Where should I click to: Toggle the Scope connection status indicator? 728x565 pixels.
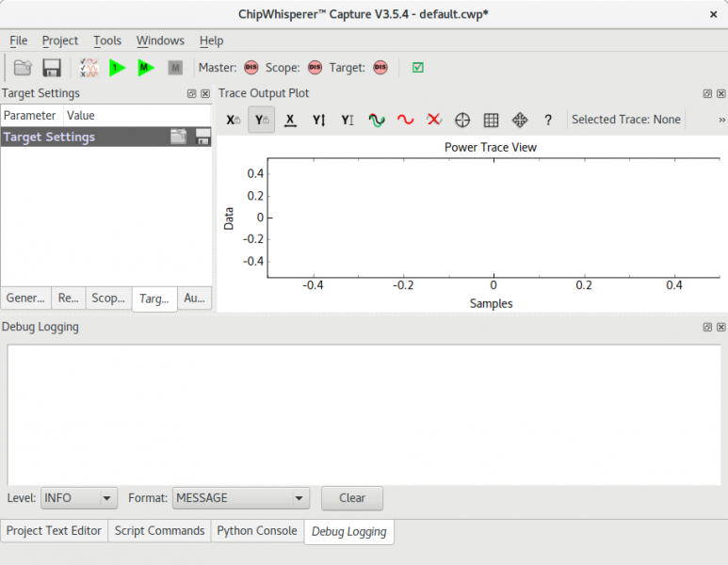[315, 68]
